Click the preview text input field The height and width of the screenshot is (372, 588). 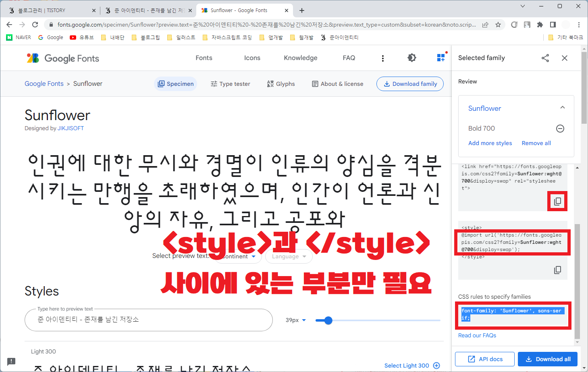(149, 320)
